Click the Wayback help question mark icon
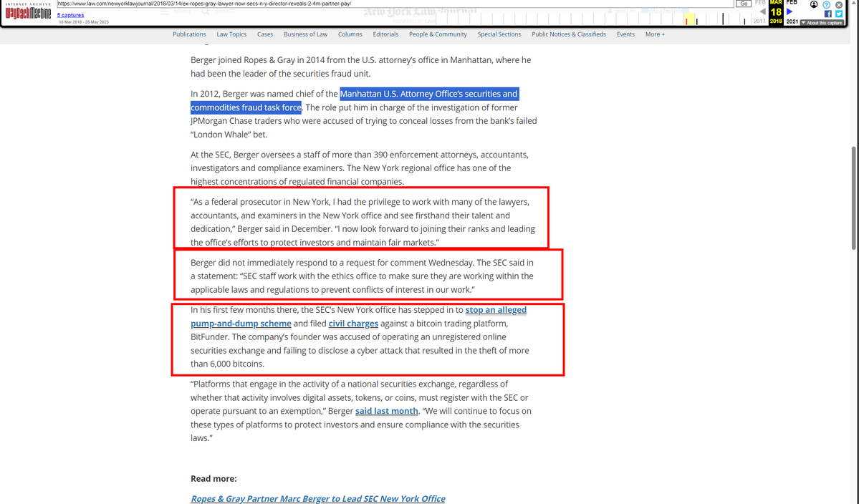Viewport: 859px width, 504px height. pyautogui.click(x=826, y=4)
